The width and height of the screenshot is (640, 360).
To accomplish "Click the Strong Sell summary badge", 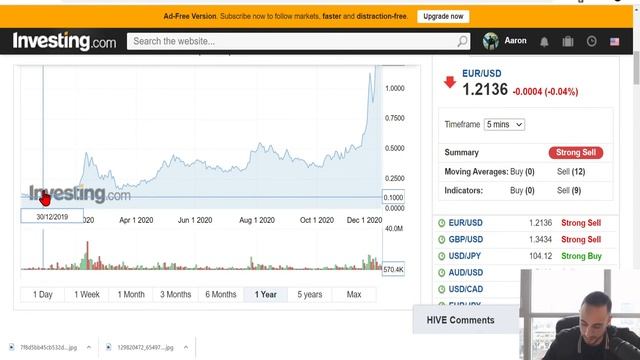I will (x=576, y=153).
